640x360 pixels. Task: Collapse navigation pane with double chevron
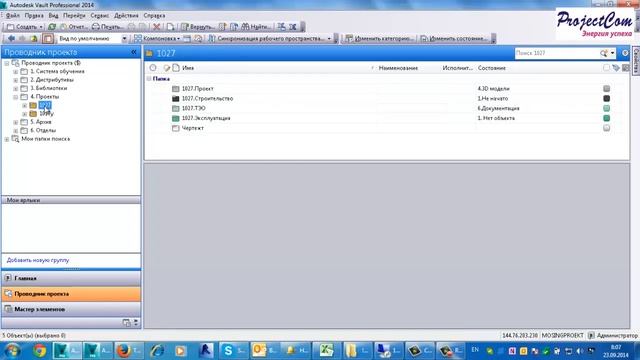click(x=133, y=52)
